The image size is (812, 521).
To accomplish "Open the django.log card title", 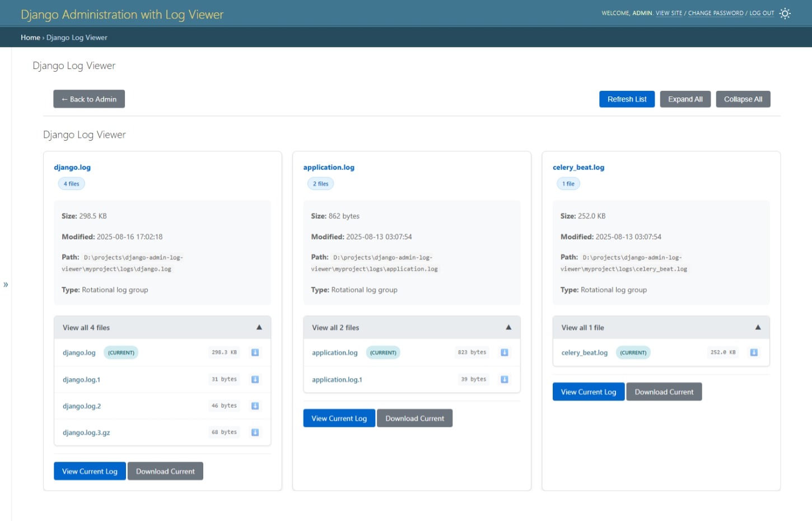I will [x=72, y=168].
